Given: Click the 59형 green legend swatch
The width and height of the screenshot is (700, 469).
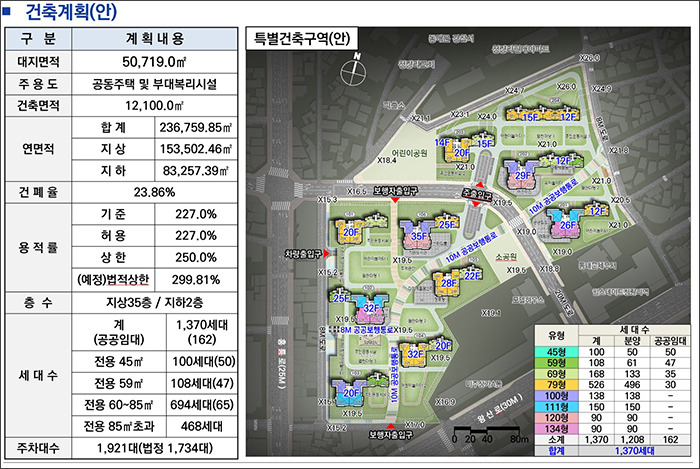Looking at the screenshot, I should pyautogui.click(x=556, y=363).
